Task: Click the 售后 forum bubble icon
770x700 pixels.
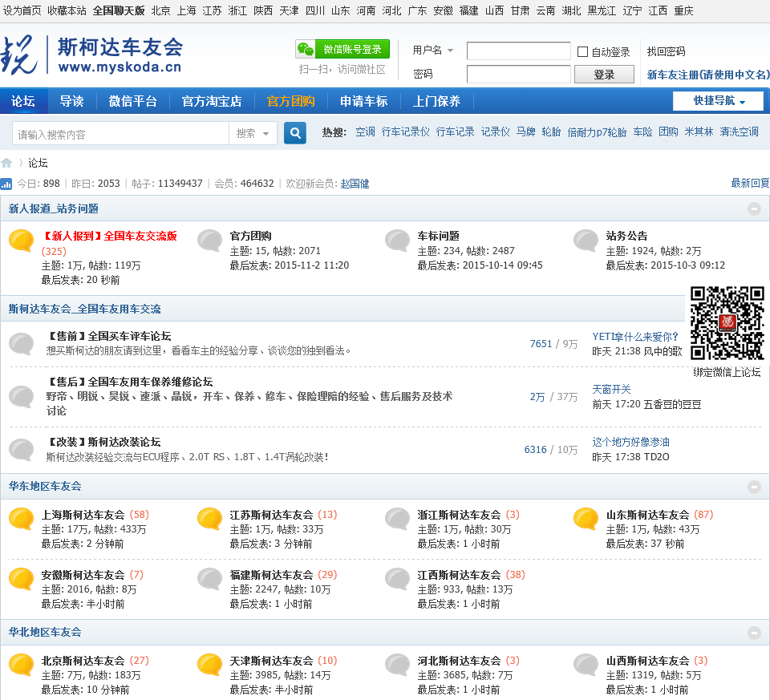Action: pyautogui.click(x=22, y=397)
